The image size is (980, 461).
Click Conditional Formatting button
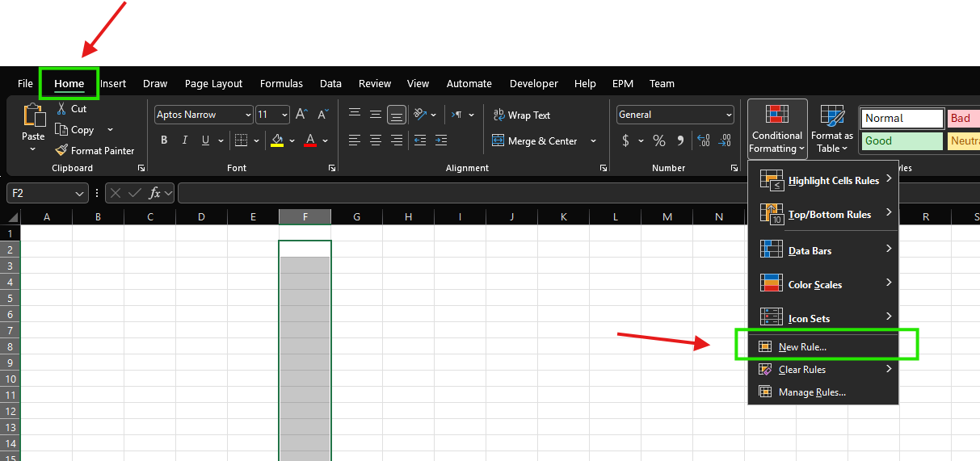[777, 128]
